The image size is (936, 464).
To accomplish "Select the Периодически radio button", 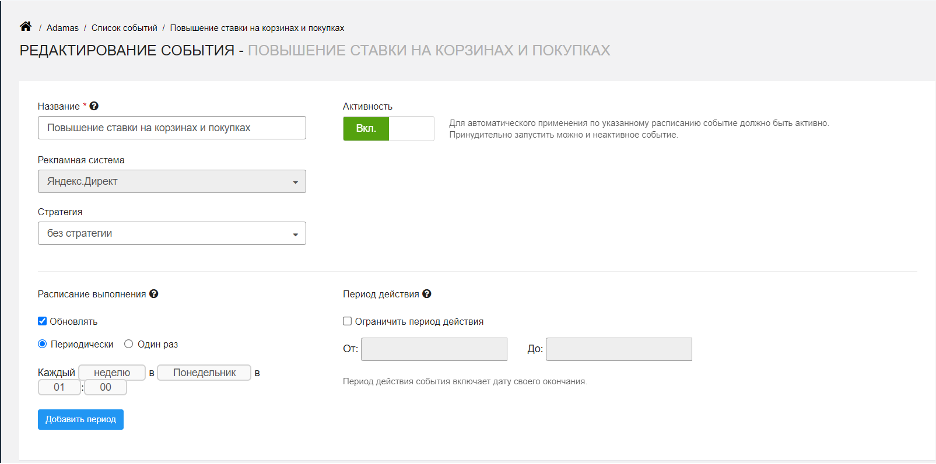I will (42, 344).
